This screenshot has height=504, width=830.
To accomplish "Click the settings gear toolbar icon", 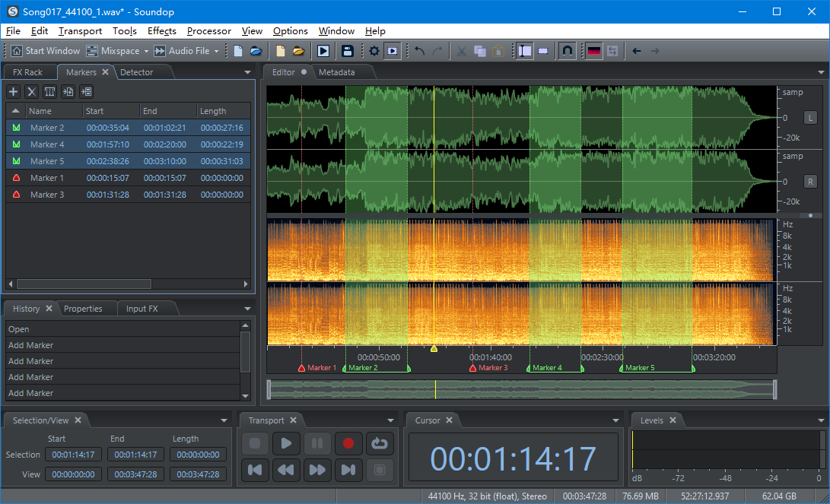I will pos(374,51).
